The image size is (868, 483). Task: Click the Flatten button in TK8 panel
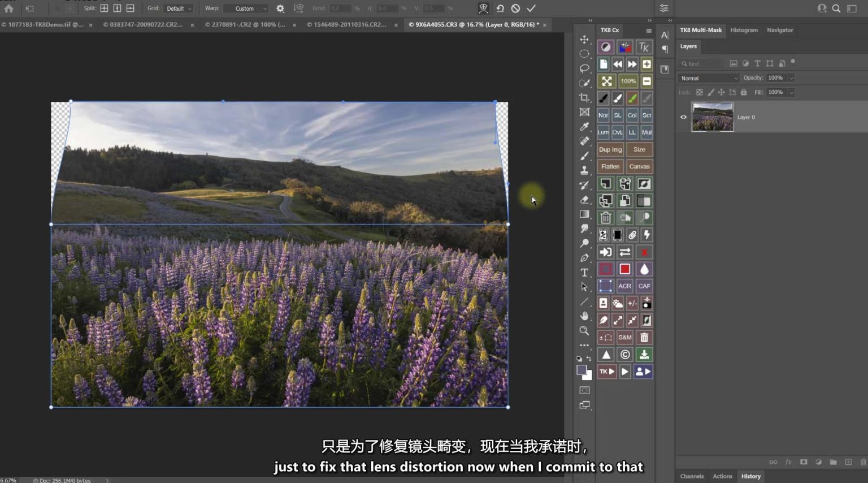click(x=610, y=166)
